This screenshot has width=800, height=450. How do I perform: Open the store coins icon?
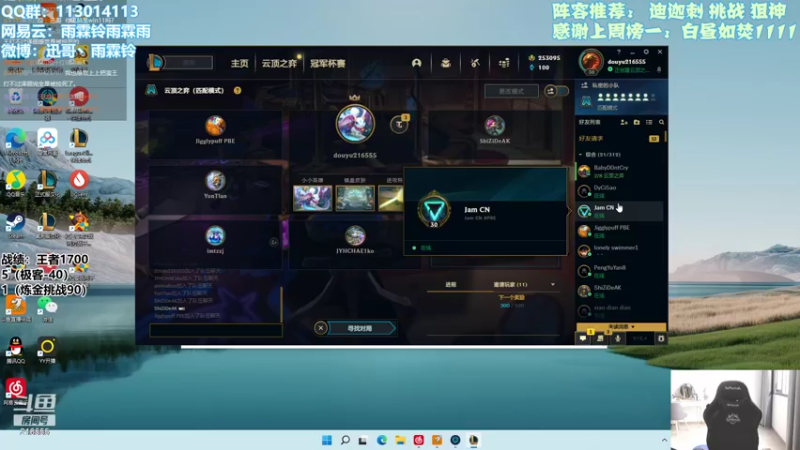pos(504,63)
